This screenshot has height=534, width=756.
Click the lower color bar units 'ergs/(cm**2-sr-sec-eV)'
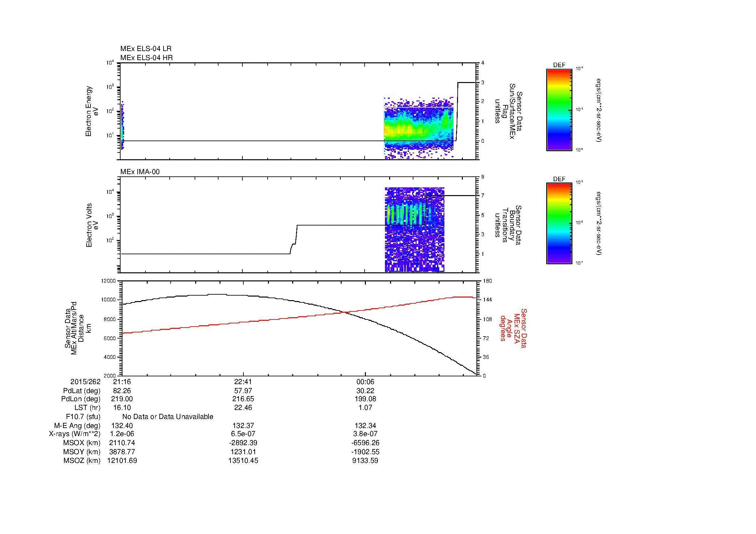click(x=599, y=224)
